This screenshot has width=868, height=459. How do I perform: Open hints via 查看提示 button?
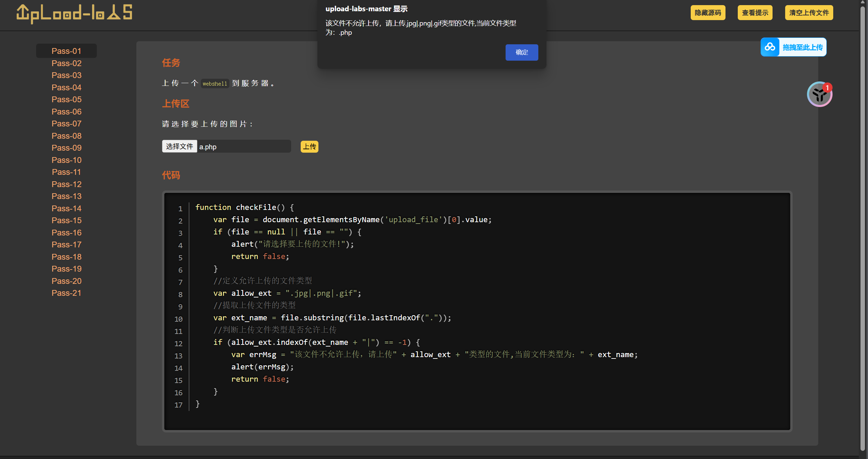pyautogui.click(x=755, y=13)
